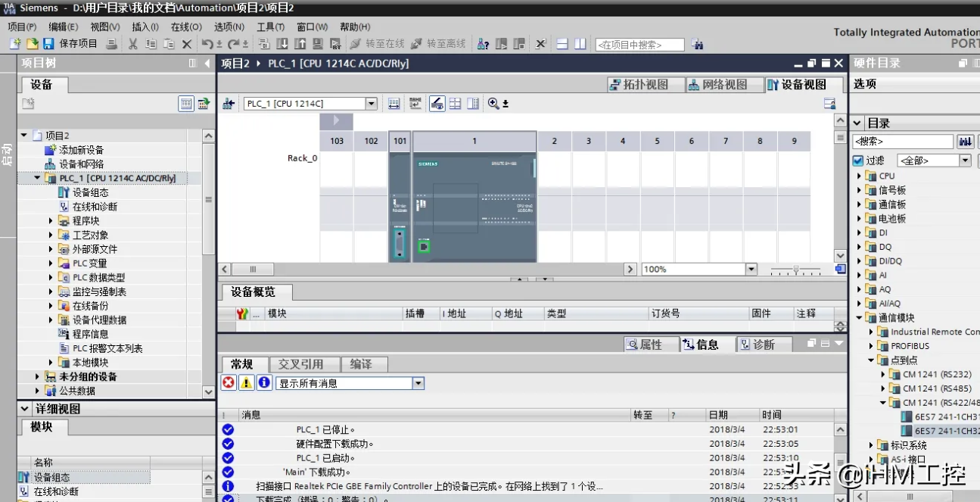
Task: Open the 属性 inspector tab
Action: click(651, 345)
